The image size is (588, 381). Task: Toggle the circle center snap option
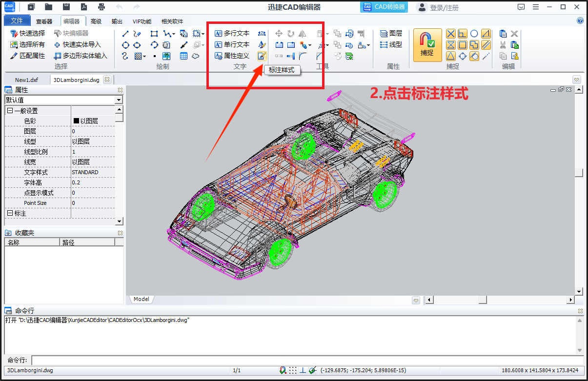coord(474,34)
